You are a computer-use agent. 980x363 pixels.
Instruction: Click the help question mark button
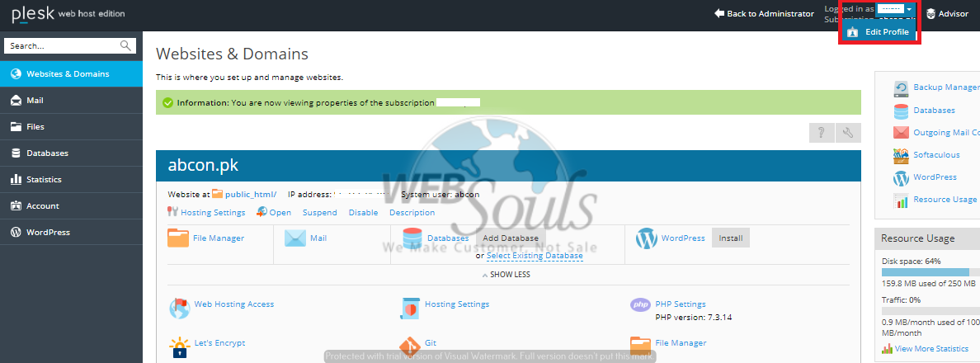click(x=822, y=133)
